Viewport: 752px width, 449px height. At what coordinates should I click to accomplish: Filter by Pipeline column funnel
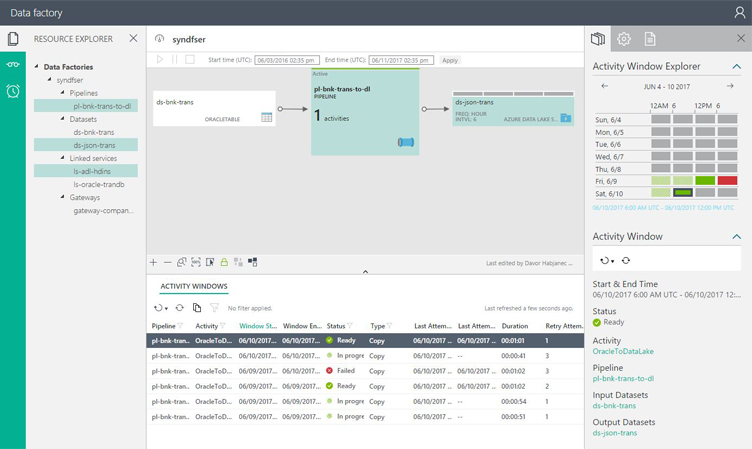(180, 326)
